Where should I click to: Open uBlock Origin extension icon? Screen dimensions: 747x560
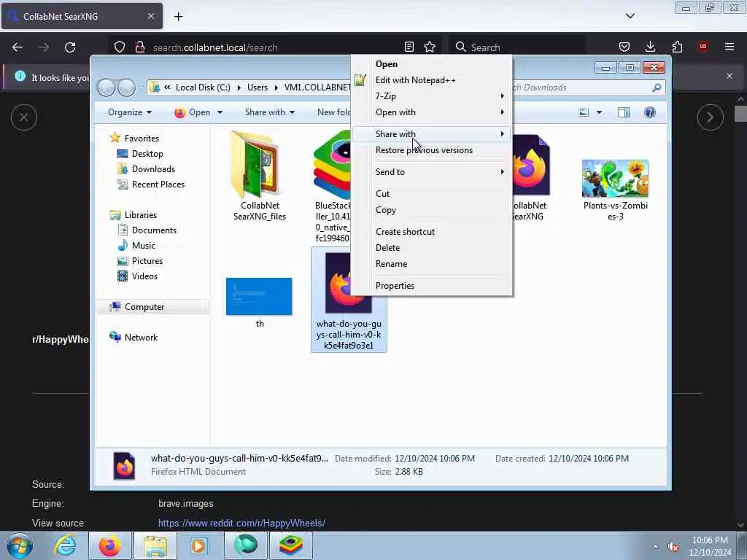[703, 47]
